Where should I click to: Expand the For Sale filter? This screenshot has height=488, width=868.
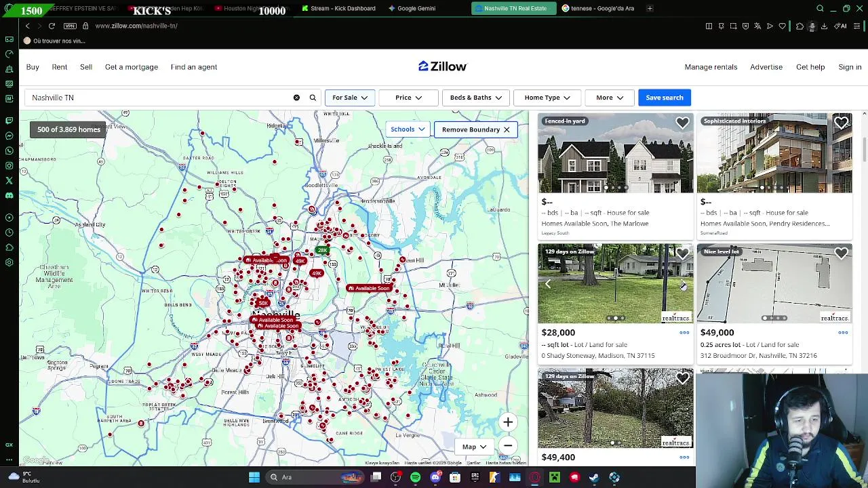coord(350,98)
